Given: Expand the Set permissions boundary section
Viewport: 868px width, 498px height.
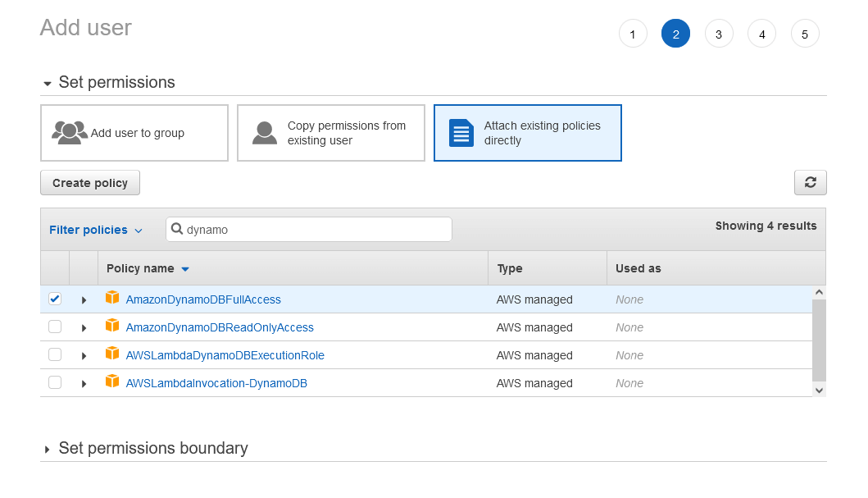Looking at the screenshot, I should click(x=47, y=450).
